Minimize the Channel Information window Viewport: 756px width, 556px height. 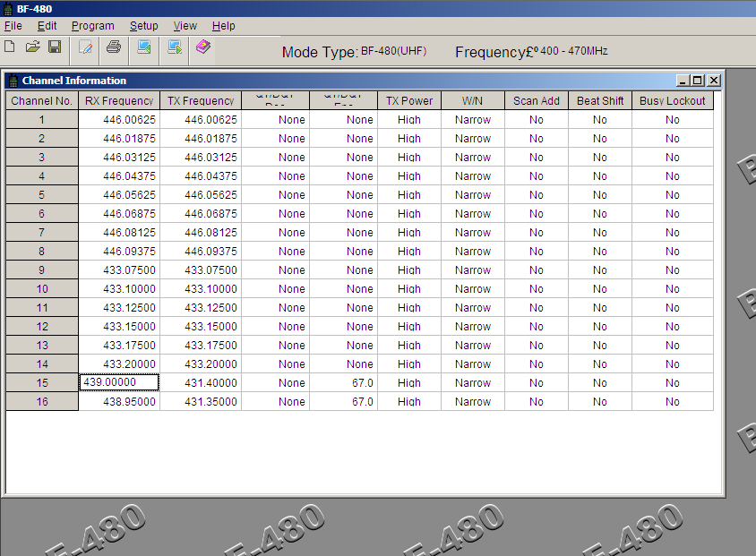click(x=683, y=81)
